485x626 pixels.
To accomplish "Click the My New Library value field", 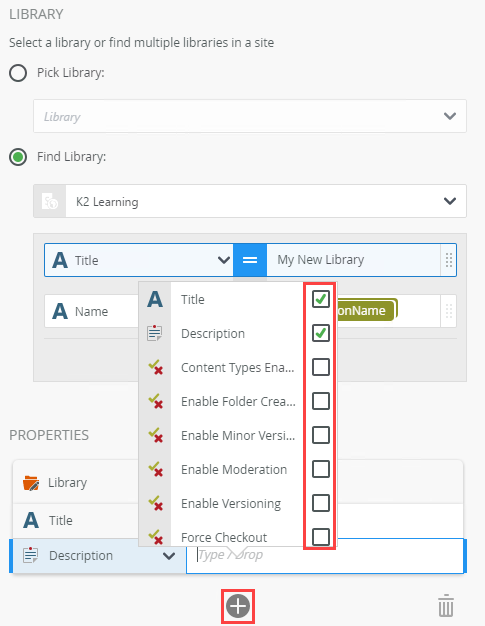I will [x=353, y=260].
